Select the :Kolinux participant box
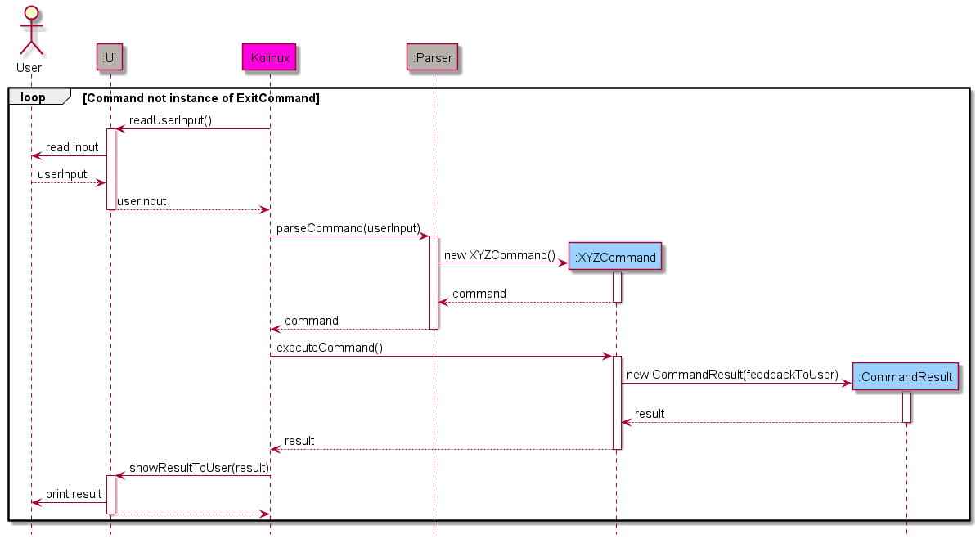This screenshot has width=980, height=539. (x=269, y=57)
